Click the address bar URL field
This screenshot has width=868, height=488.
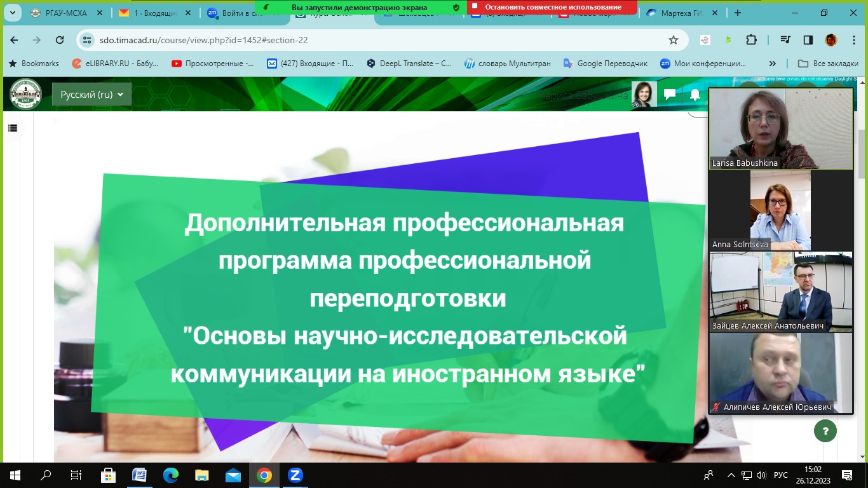point(381,40)
